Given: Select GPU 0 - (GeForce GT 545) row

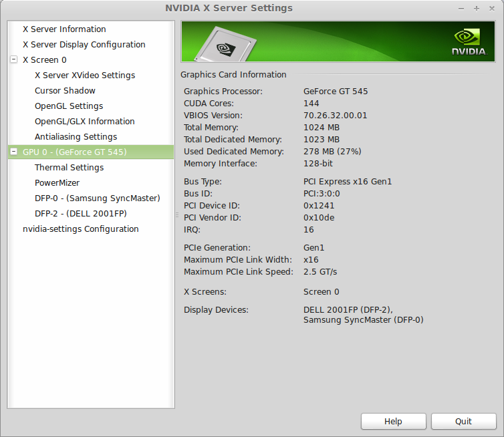Looking at the screenshot, I should 91,152.
